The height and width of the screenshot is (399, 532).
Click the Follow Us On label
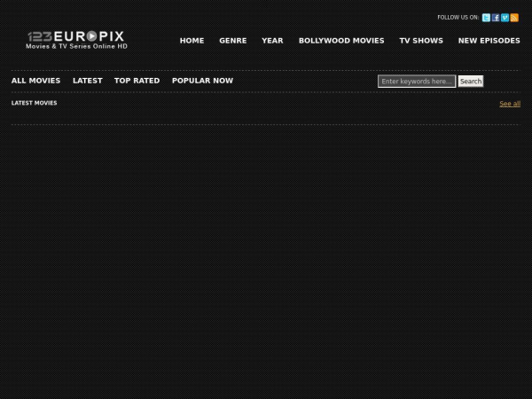458,18
